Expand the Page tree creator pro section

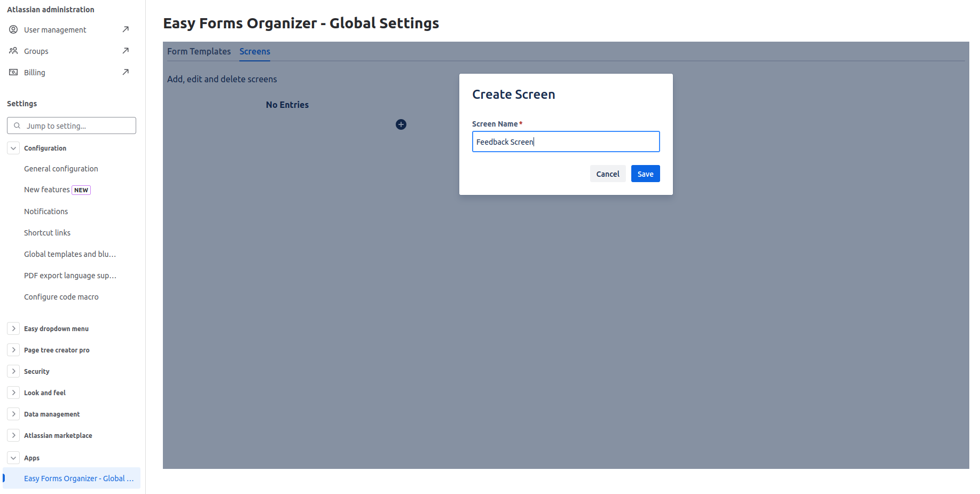13,350
